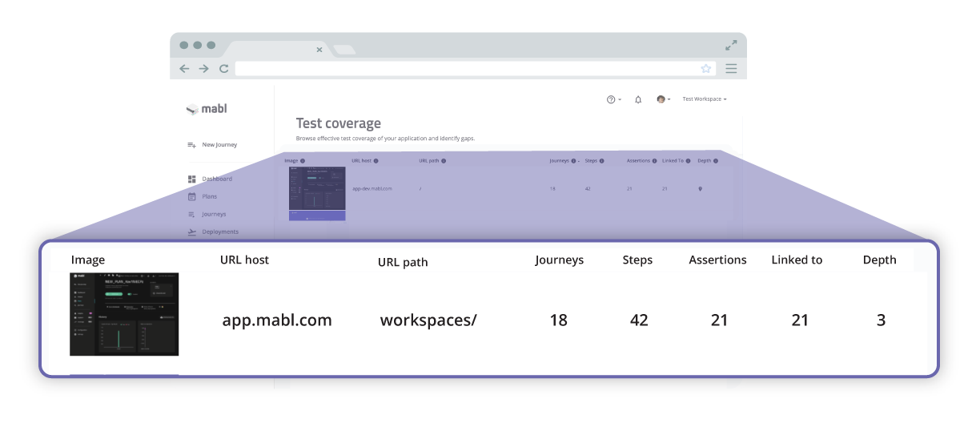Open a new browser tab
This screenshot has height=423, width=980.
point(344,50)
